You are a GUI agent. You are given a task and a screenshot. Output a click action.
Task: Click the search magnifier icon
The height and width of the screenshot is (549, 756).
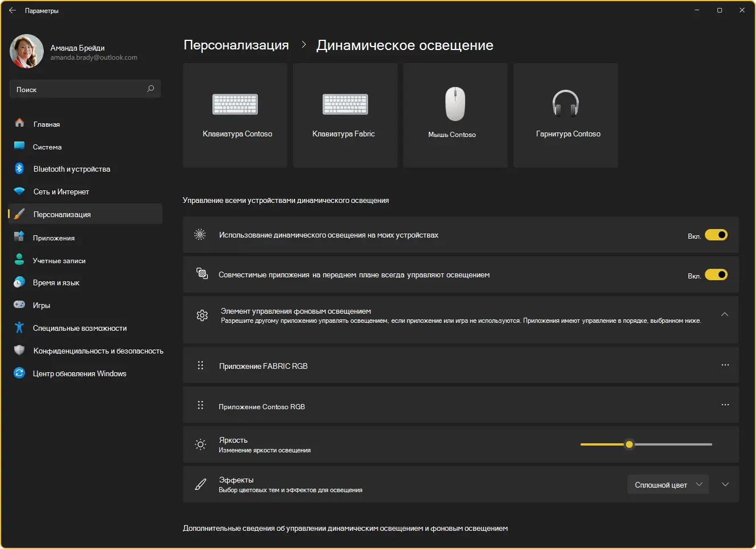151,89
